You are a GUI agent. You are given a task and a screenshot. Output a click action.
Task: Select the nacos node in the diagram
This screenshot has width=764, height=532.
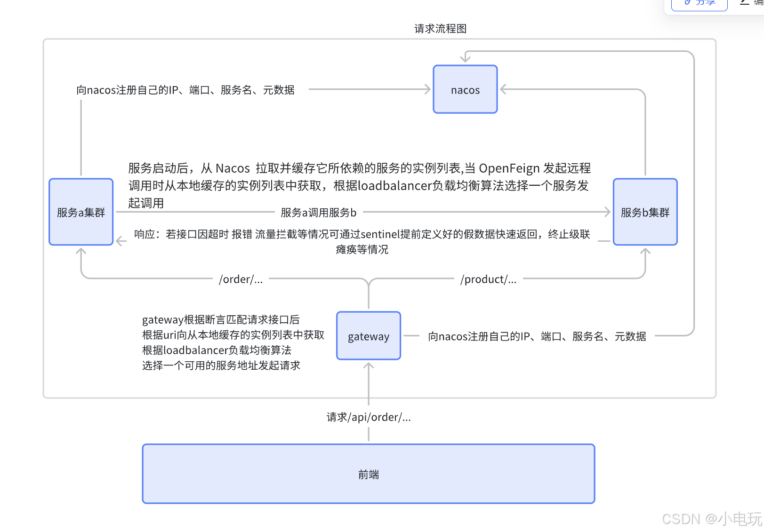465,89
